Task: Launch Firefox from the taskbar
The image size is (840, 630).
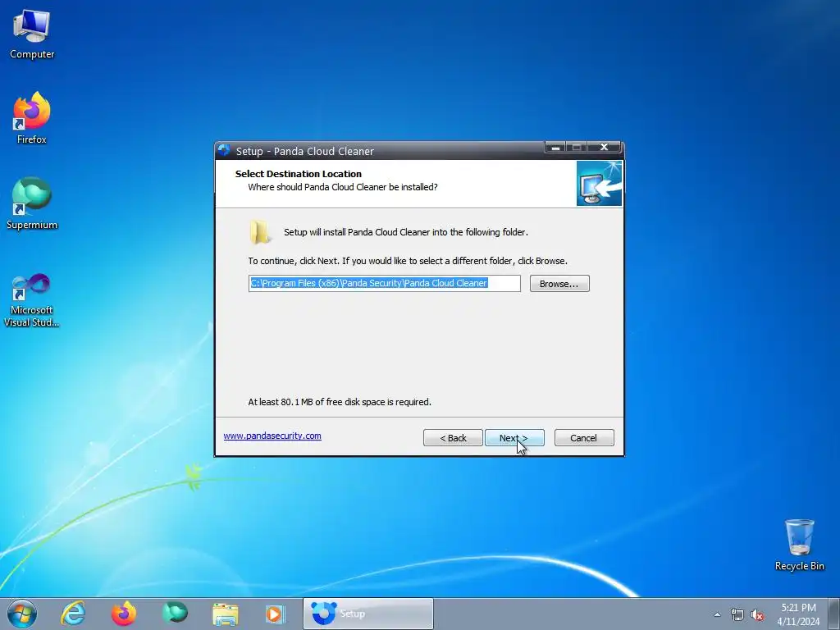Action: (124, 614)
